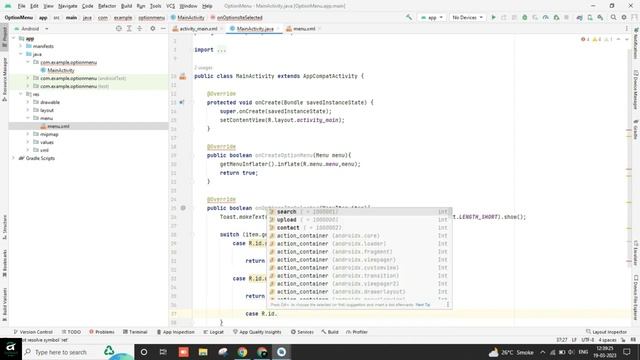Viewport: 640px width, 360px height.
Task: Click the Profile app gauge icon
Action: pyautogui.click(x=545, y=18)
